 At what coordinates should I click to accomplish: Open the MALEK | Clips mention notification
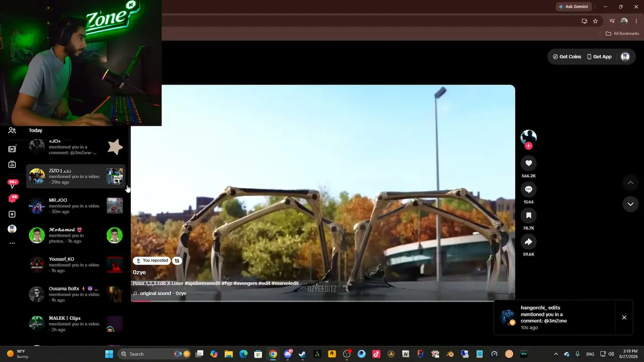[x=75, y=324]
